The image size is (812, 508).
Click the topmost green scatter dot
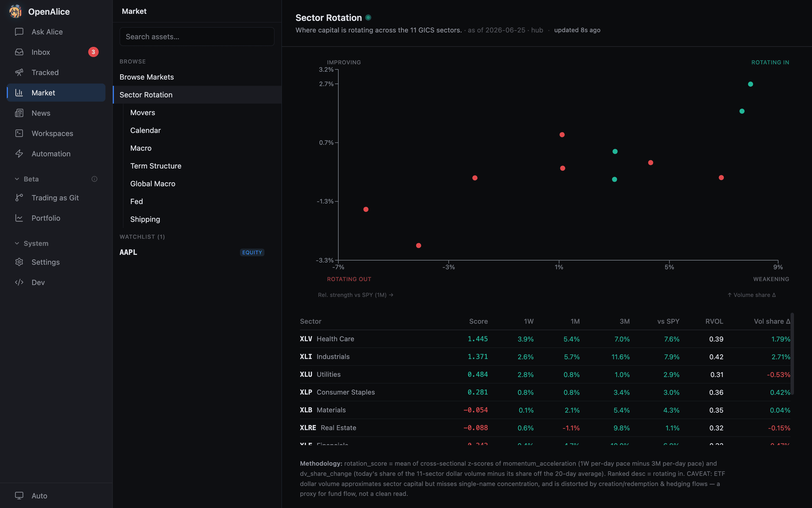tap(750, 84)
